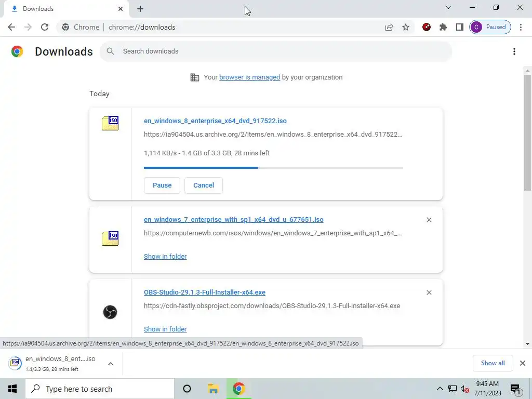
Task: Expand the tab search chevron
Action: pyautogui.click(x=448, y=7)
